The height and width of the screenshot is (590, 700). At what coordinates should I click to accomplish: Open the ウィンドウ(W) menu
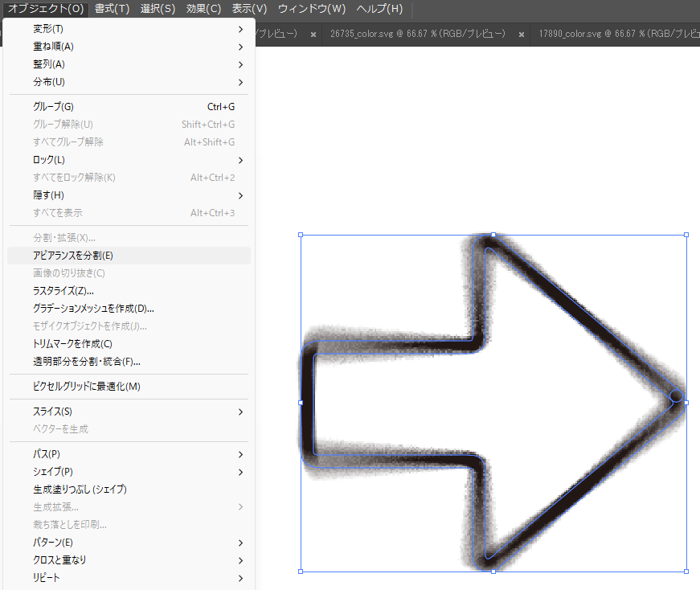[311, 9]
